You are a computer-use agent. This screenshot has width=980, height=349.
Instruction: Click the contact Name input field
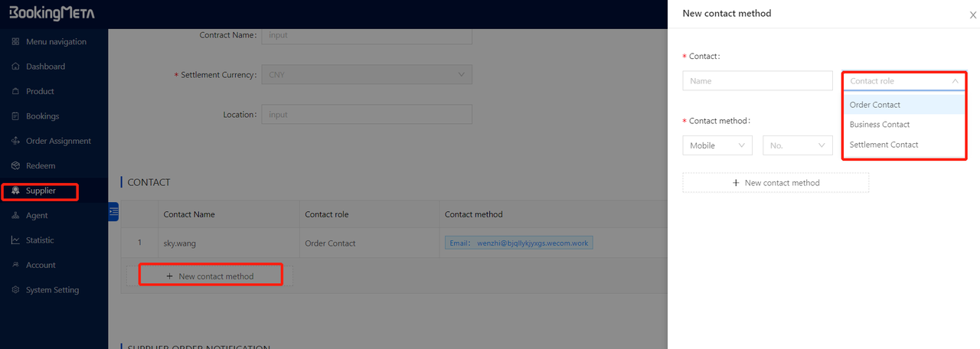(x=757, y=81)
